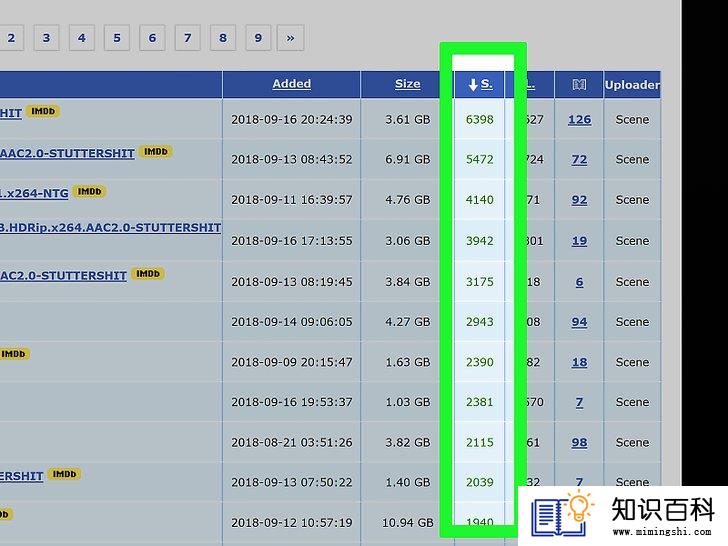Open the HDRip.x264.AAC2.0-STUTTERSHIT torrent link

click(x=110, y=228)
